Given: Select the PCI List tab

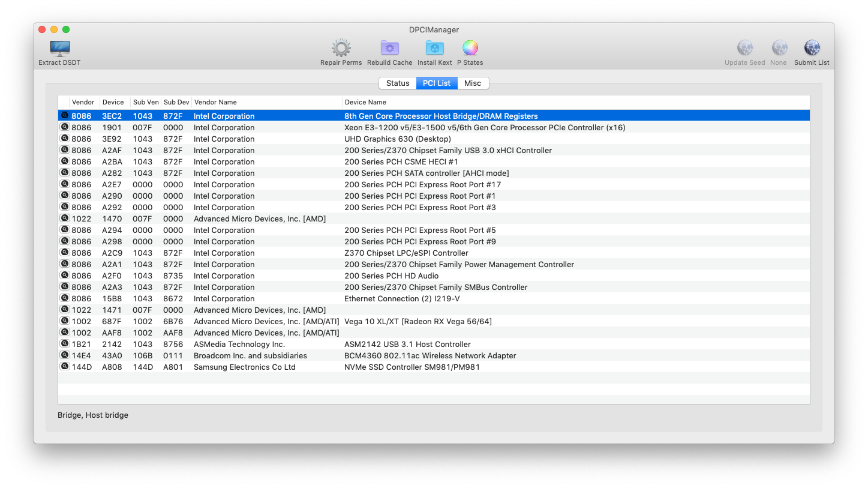Looking at the screenshot, I should (437, 83).
